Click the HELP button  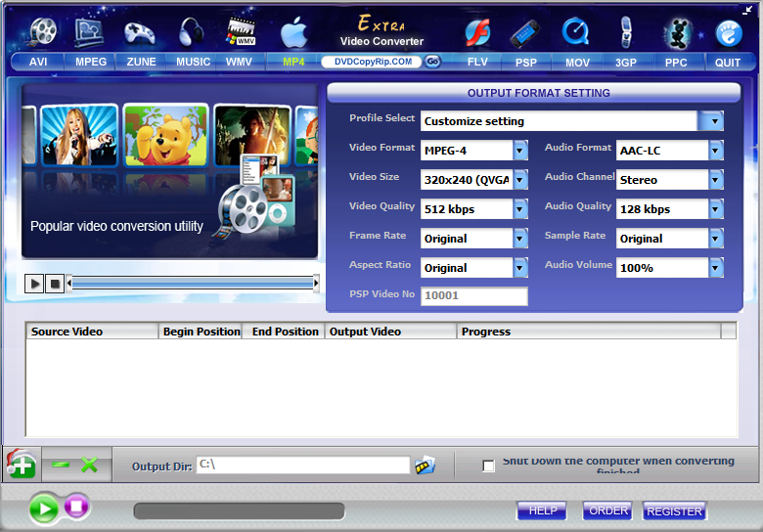[542, 510]
